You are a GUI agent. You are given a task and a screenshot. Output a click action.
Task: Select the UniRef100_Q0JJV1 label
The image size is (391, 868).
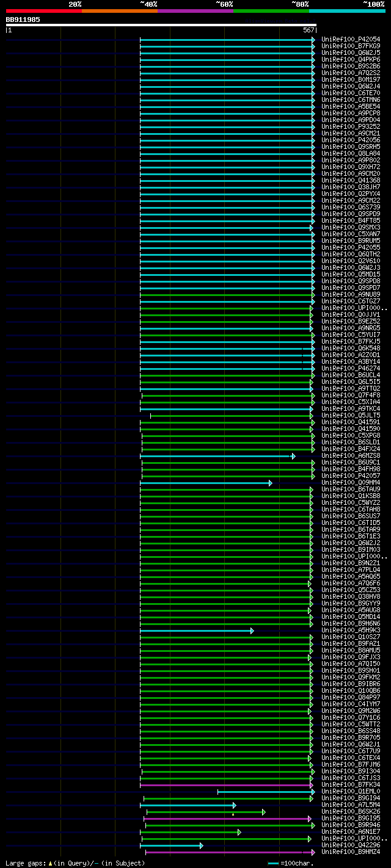coord(351,315)
